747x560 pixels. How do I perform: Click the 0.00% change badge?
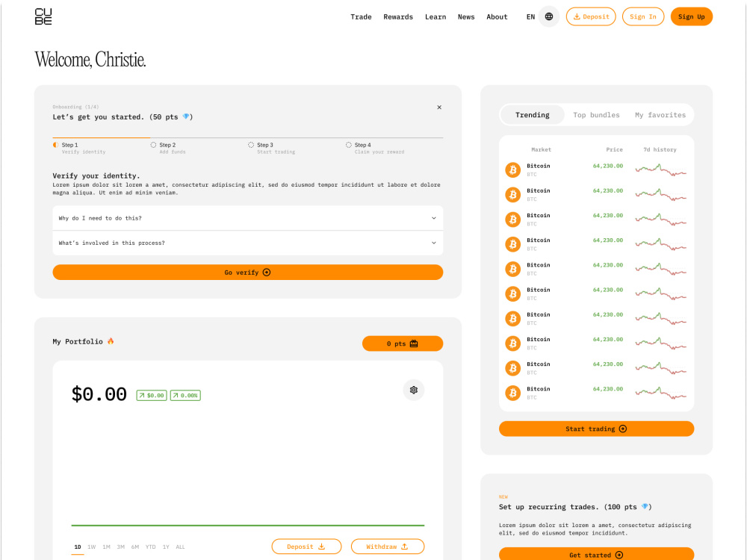point(185,395)
